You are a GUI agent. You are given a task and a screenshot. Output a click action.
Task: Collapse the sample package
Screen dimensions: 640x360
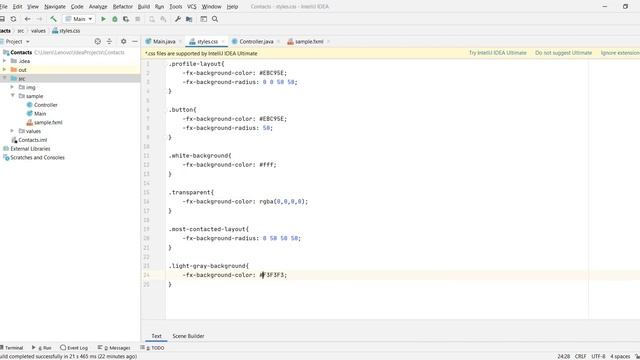pos(12,96)
